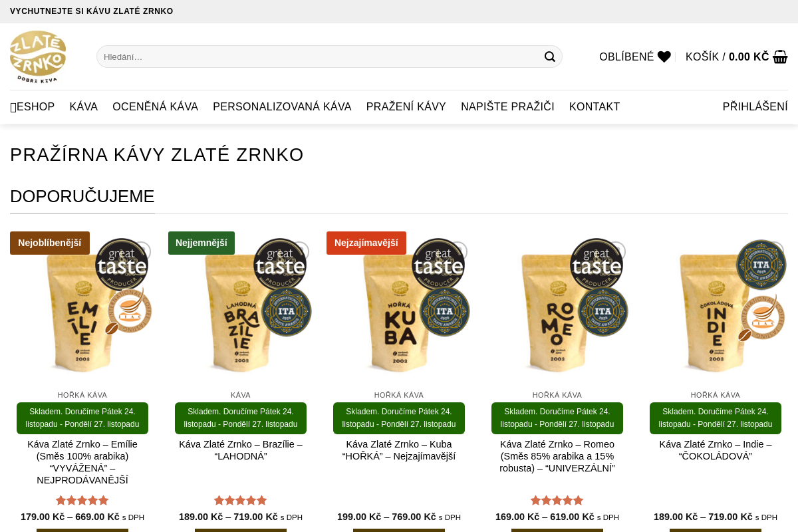Open the Kontakt page
798x532 pixels.
595,107
